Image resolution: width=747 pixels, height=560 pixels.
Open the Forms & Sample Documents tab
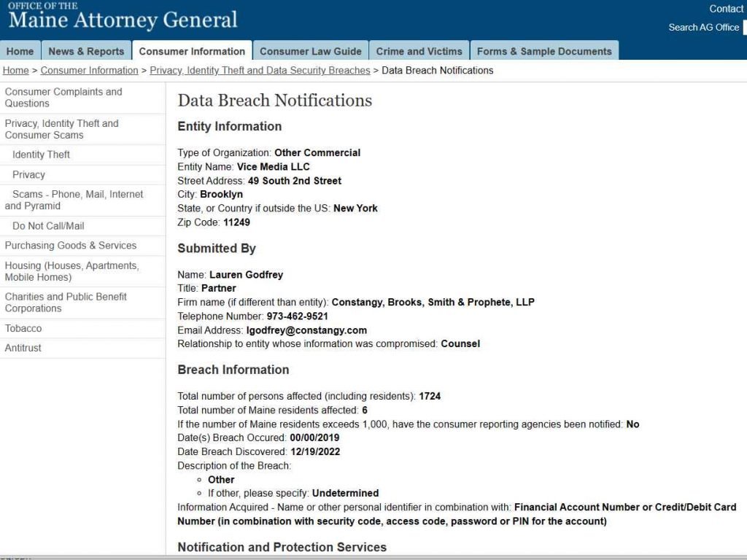click(544, 51)
